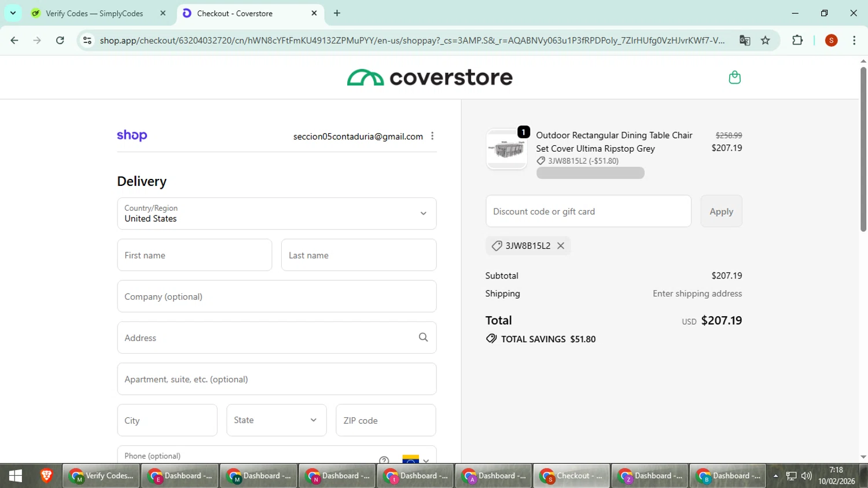This screenshot has height=488, width=868.
Task: View site information icon in address bar
Action: (x=87, y=41)
